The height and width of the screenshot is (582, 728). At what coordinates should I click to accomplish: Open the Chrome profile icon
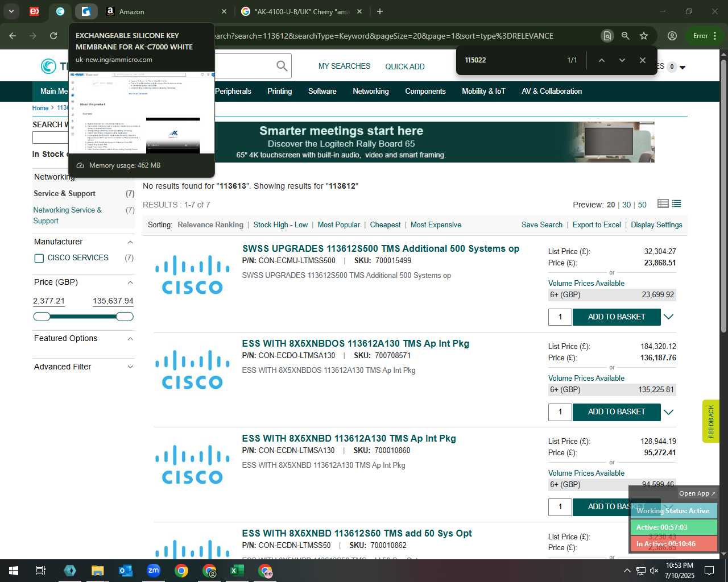click(x=672, y=36)
